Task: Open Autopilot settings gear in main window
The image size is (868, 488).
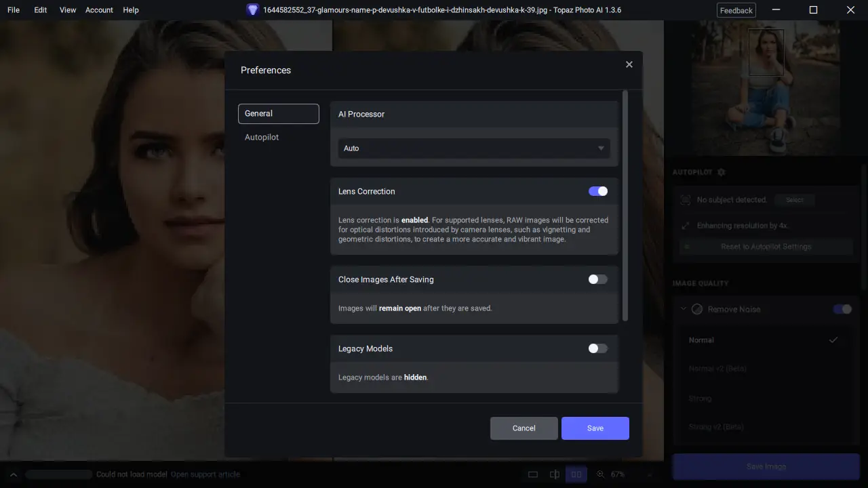Action: point(721,172)
